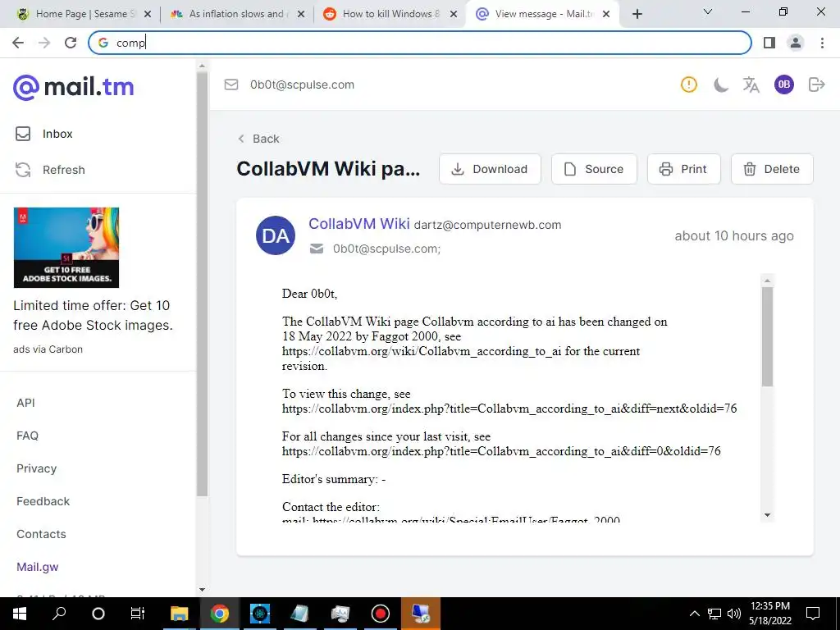Click the 'Dear 0b0t,' greeting text
840x630 pixels.
(x=309, y=294)
